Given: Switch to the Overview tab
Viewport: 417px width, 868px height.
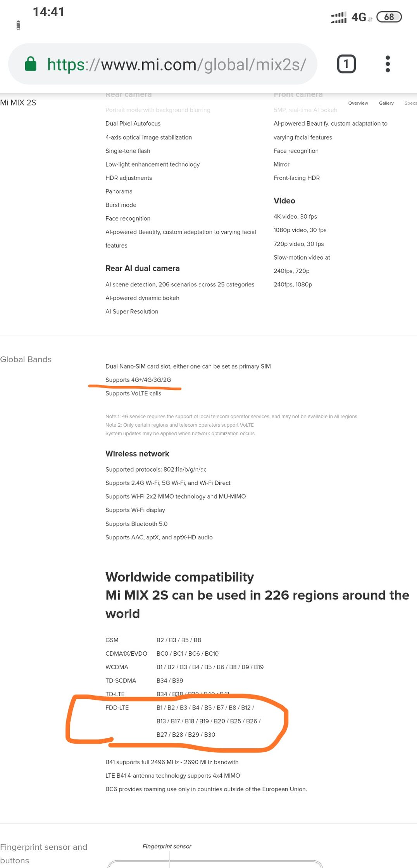Looking at the screenshot, I should 358,103.
